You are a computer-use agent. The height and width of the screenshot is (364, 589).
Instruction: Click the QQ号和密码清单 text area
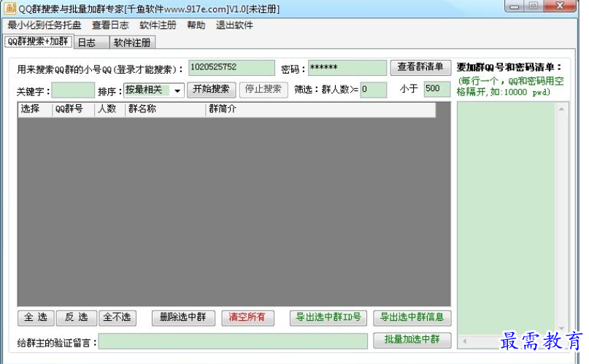tap(506, 217)
